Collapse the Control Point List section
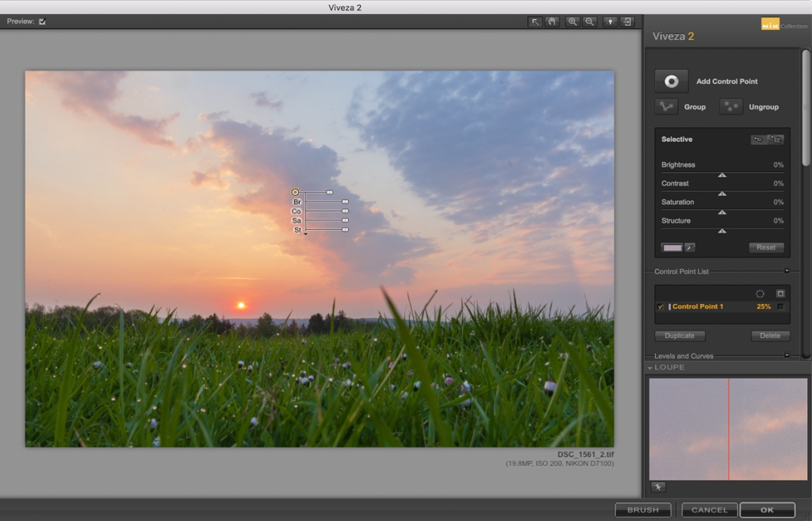The height and width of the screenshot is (521, 812). tap(787, 271)
